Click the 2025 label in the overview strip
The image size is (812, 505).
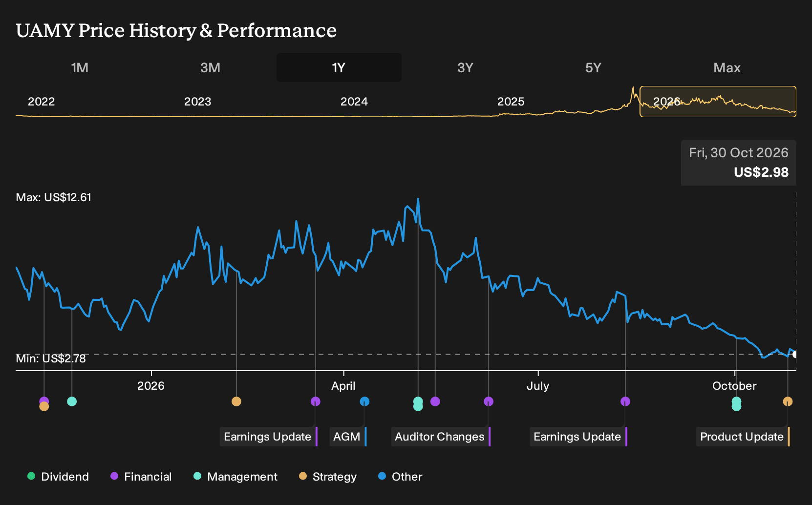pos(511,102)
